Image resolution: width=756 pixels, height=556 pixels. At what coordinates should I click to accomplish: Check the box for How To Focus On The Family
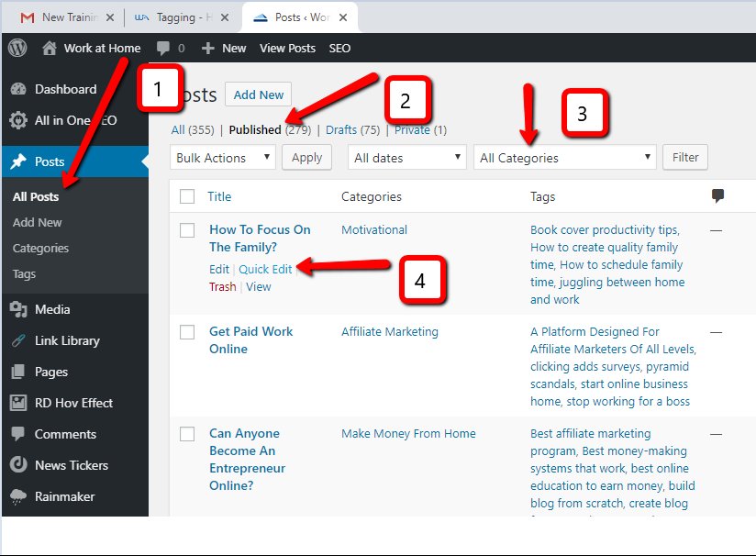coord(187,230)
